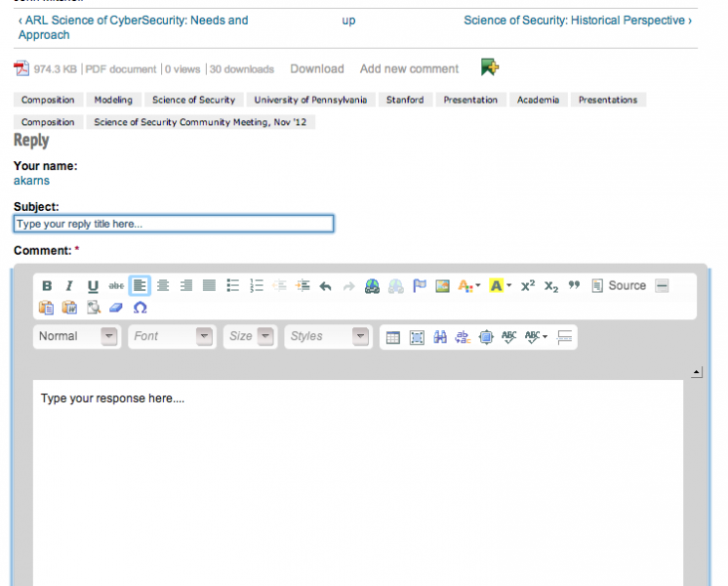728x586 pixels.
Task: Apply superscript formatting
Action: pos(528,286)
